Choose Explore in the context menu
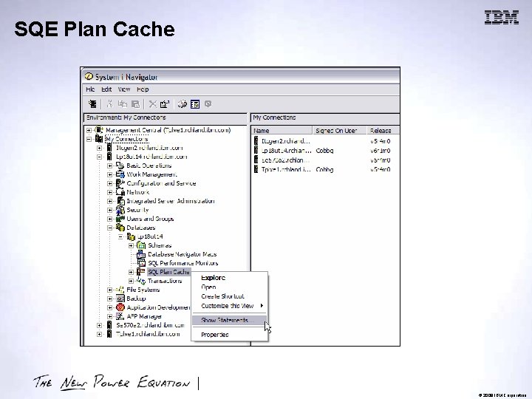Image resolution: width=532 pixels, height=399 pixels. click(x=213, y=278)
